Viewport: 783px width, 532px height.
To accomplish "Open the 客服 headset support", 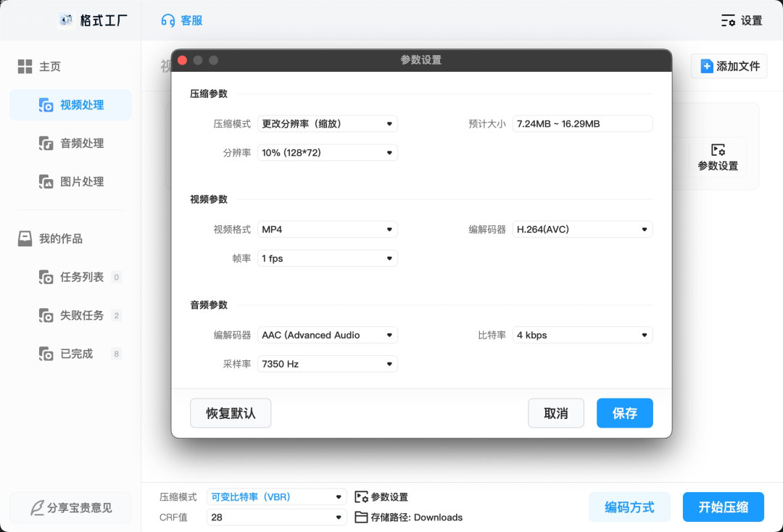I will tap(181, 20).
